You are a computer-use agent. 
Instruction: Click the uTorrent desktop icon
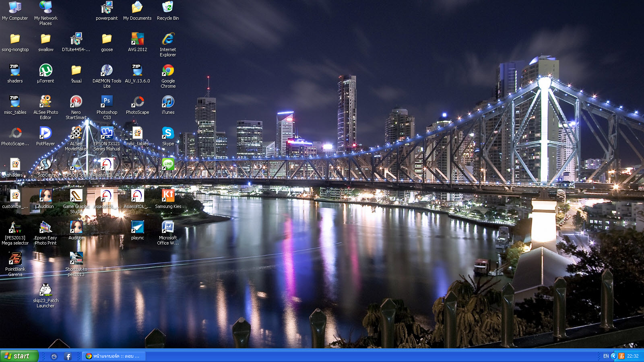point(45,71)
